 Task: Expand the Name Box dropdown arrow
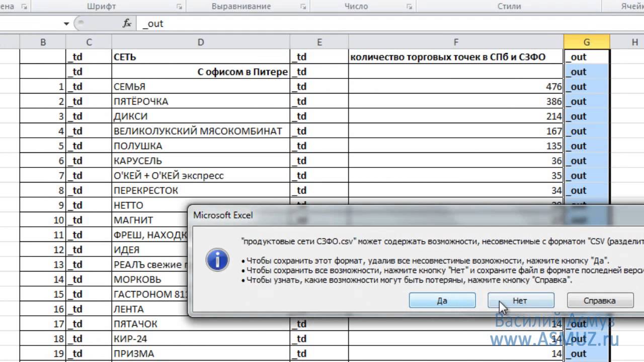66,24
